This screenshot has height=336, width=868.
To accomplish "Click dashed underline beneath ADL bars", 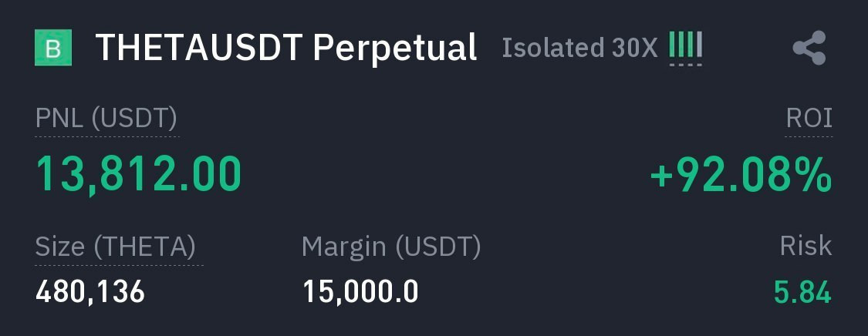I will [685, 65].
